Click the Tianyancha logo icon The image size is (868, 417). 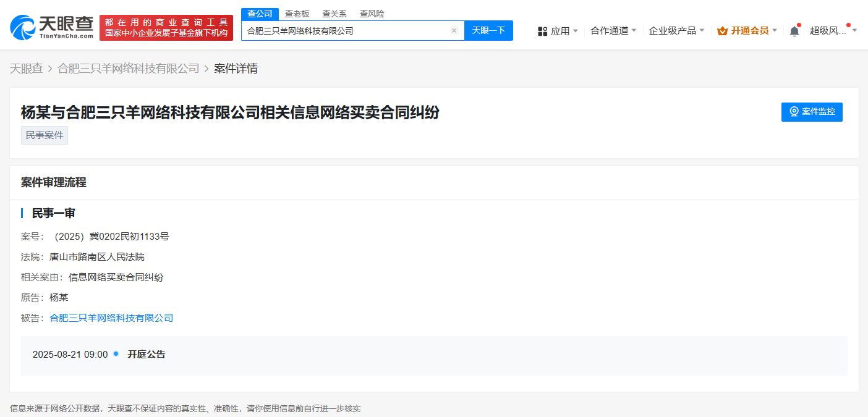(23, 25)
